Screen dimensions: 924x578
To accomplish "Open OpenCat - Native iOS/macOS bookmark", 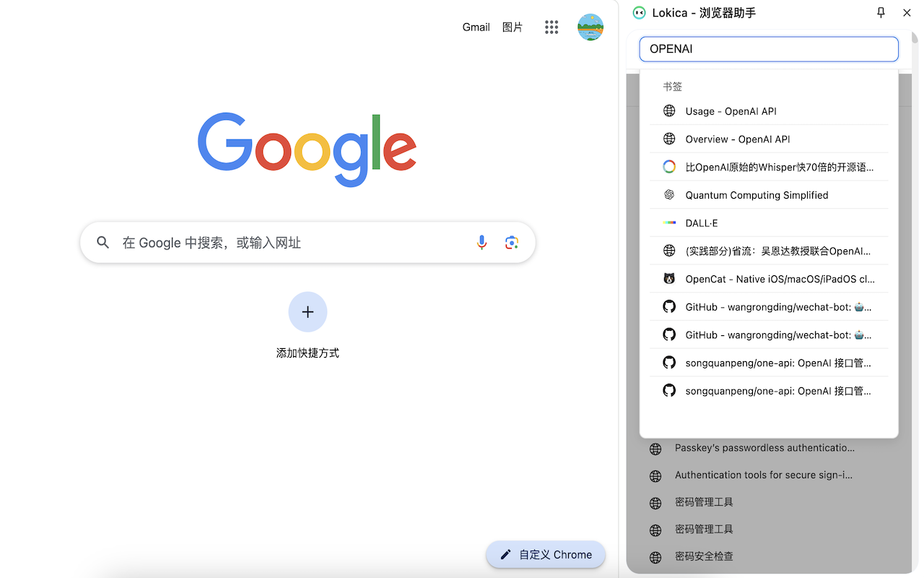I will 769,279.
